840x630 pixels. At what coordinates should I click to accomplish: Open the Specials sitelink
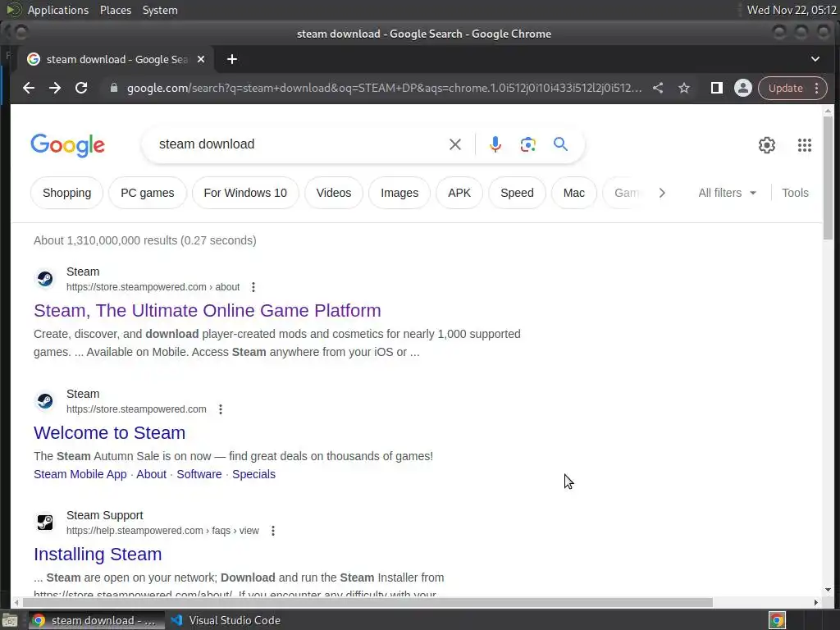click(x=254, y=475)
